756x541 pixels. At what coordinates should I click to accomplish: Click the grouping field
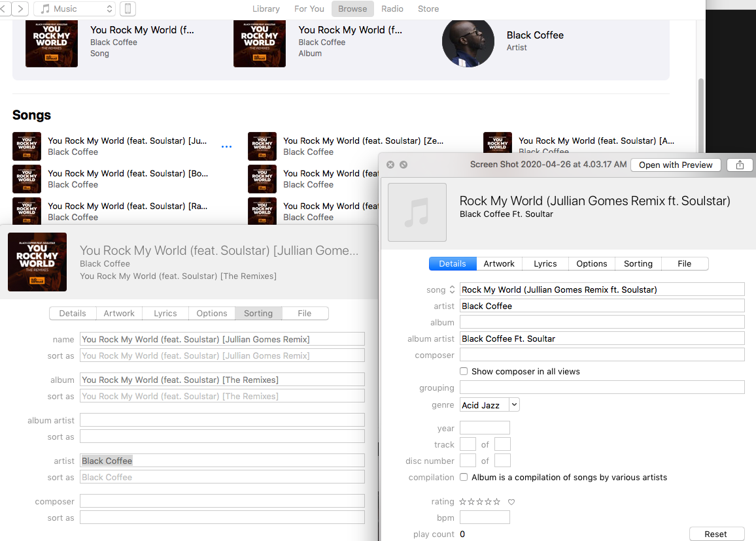pyautogui.click(x=602, y=388)
